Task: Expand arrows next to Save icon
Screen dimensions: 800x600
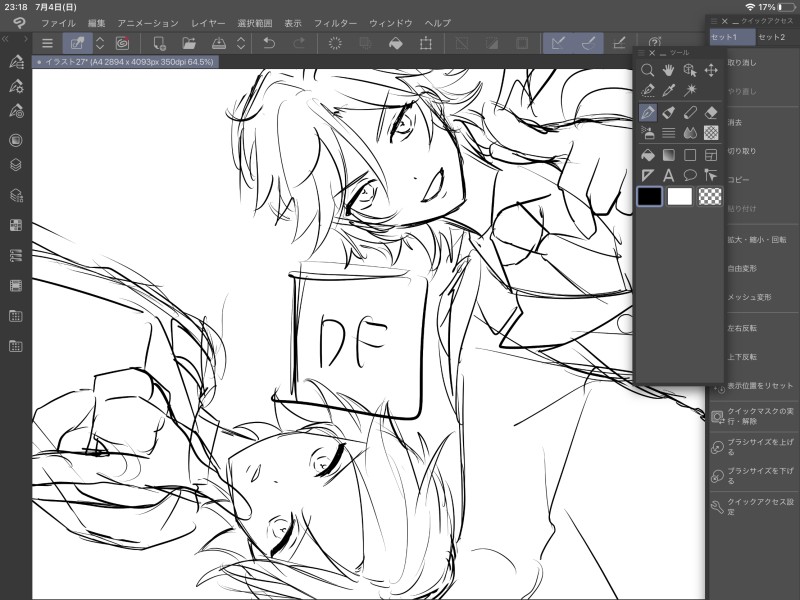Action: (241, 43)
